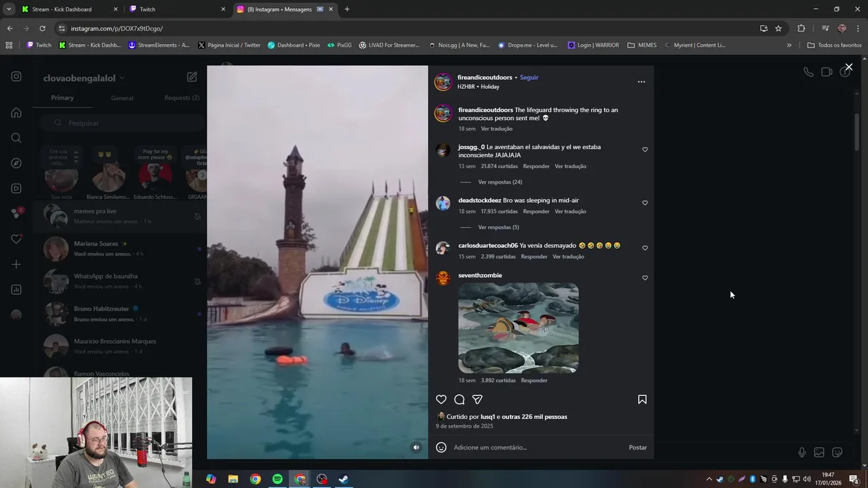Reply to deadstockdeez comment via Responder

(x=536, y=211)
